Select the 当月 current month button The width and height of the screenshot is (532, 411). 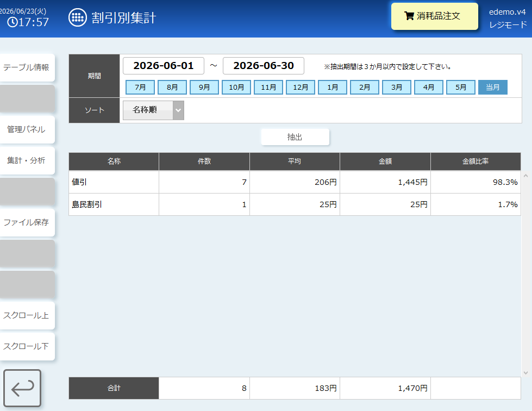coord(493,87)
